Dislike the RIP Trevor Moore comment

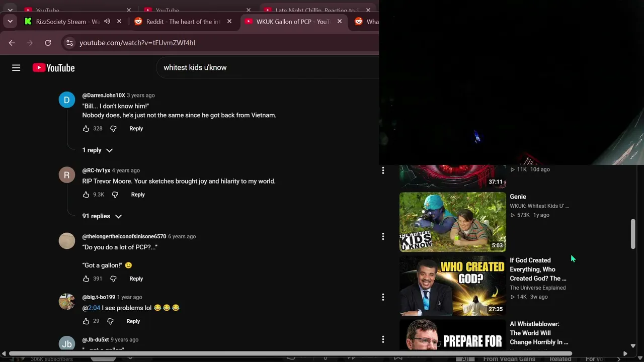(115, 195)
